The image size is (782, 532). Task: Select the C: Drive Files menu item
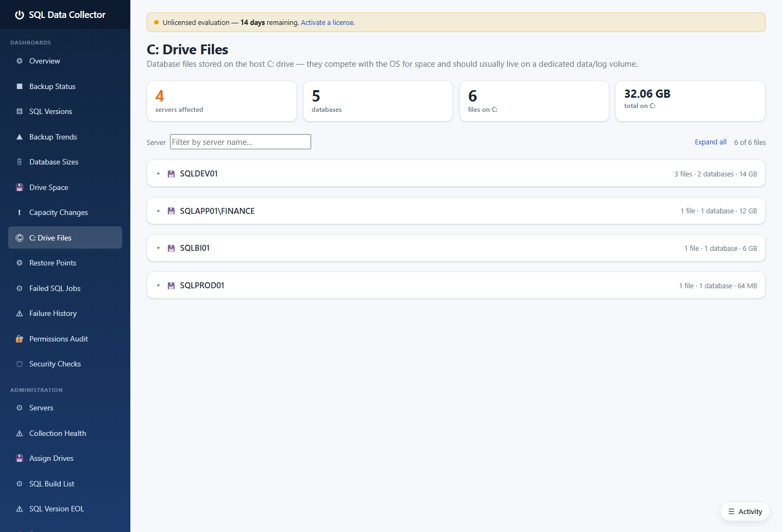[65, 238]
